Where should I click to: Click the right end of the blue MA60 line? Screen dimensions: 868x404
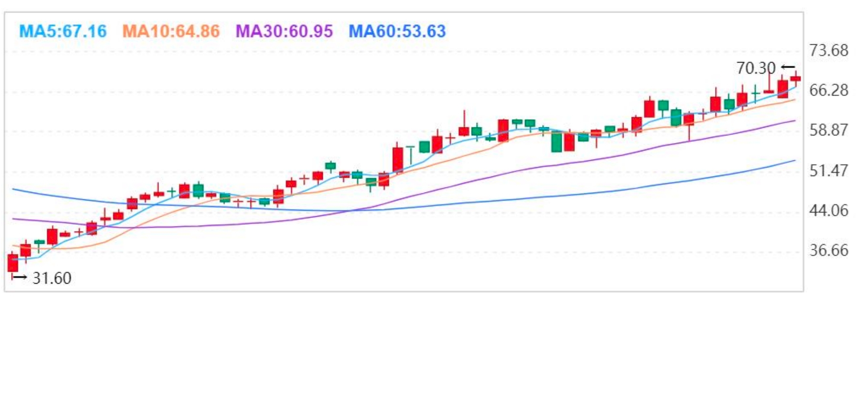point(795,160)
